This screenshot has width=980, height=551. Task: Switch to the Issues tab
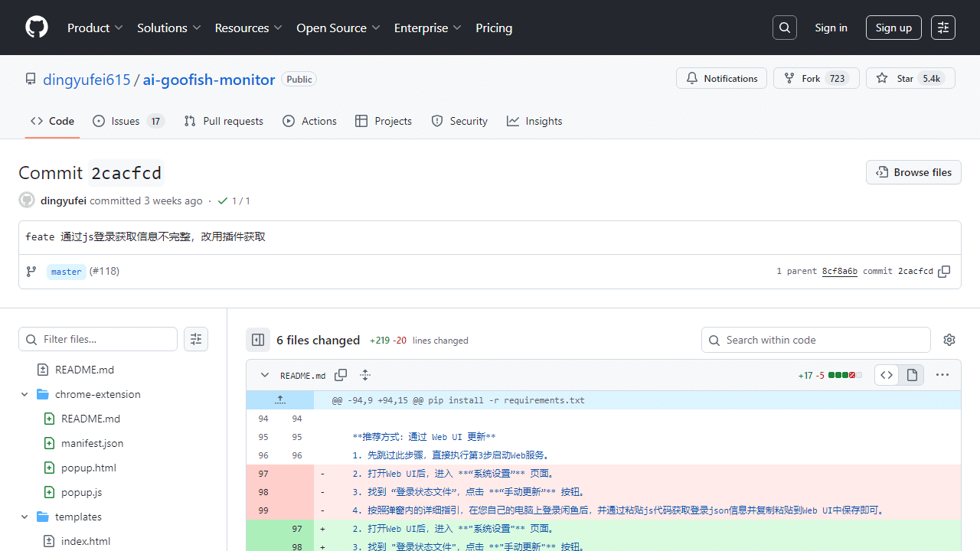(x=128, y=121)
